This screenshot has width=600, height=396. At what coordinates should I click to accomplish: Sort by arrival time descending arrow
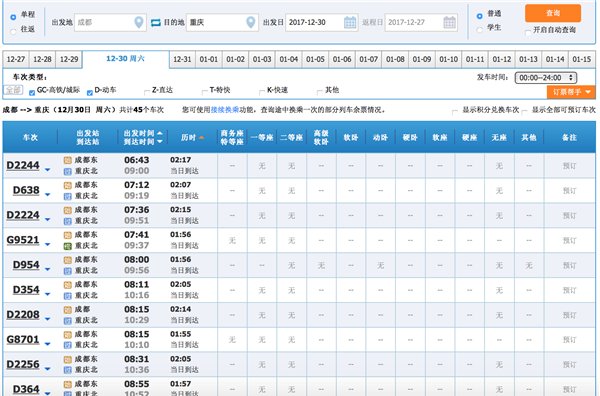(160, 142)
